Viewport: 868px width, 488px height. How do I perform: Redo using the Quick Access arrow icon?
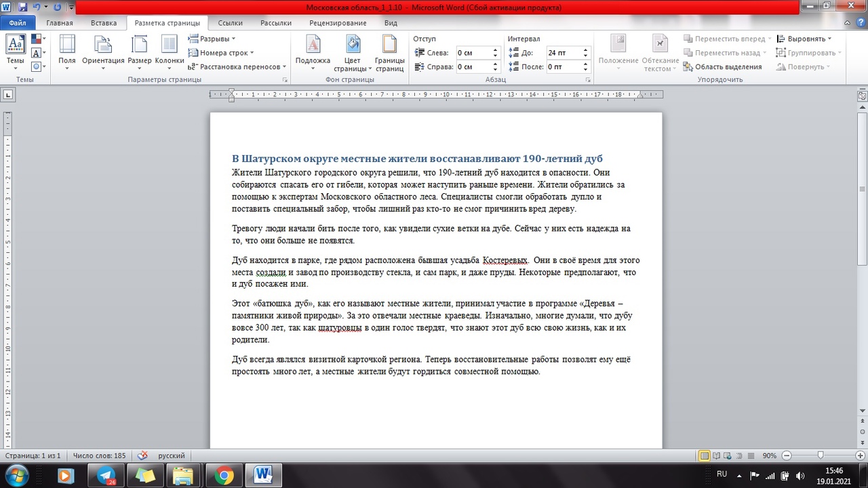pos(56,7)
